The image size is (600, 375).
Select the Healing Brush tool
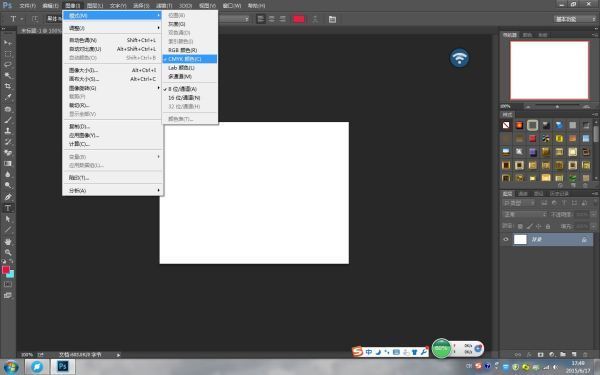(x=8, y=109)
